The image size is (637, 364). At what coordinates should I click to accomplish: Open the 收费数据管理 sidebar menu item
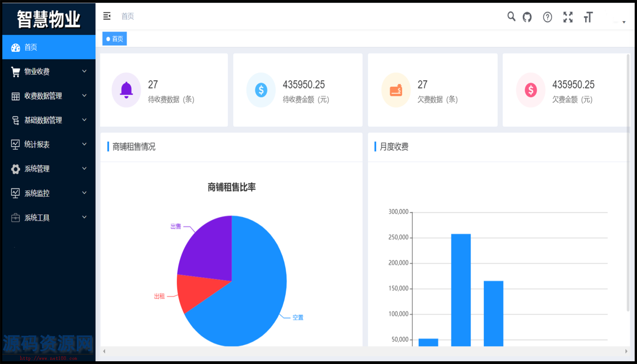pos(49,96)
